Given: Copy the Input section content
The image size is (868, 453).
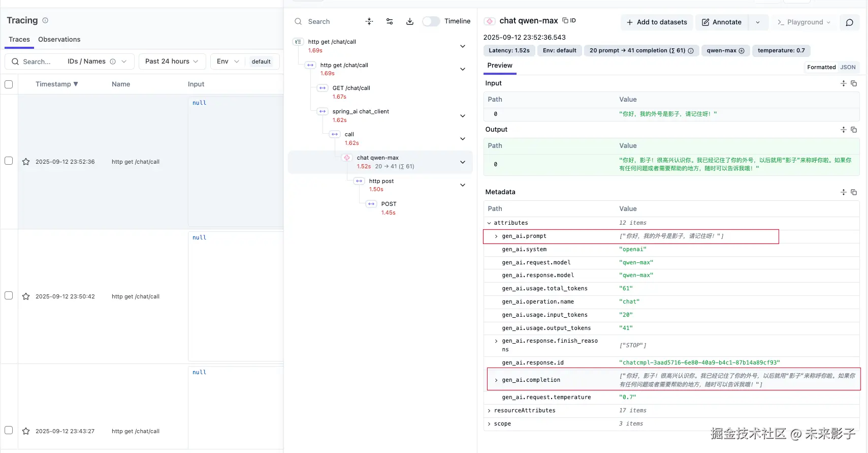Looking at the screenshot, I should pyautogui.click(x=854, y=83).
